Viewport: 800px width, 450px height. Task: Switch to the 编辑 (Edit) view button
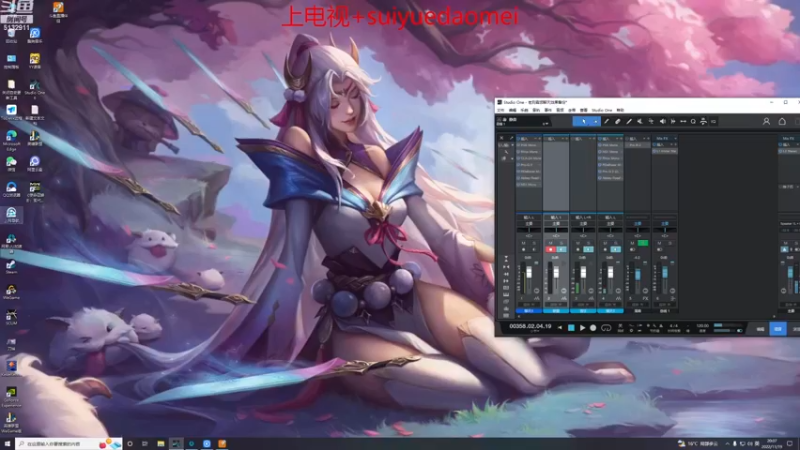point(760,329)
